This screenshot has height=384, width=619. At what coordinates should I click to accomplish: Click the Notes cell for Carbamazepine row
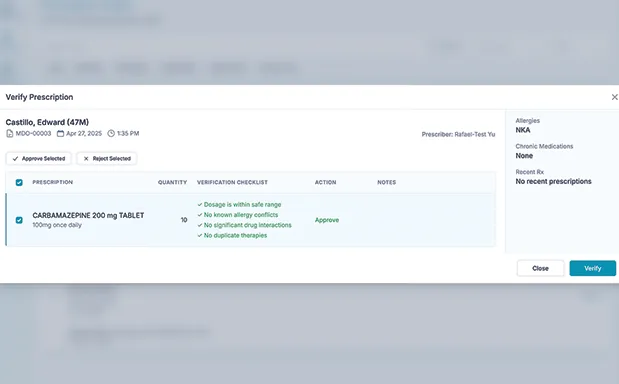pyautogui.click(x=434, y=220)
